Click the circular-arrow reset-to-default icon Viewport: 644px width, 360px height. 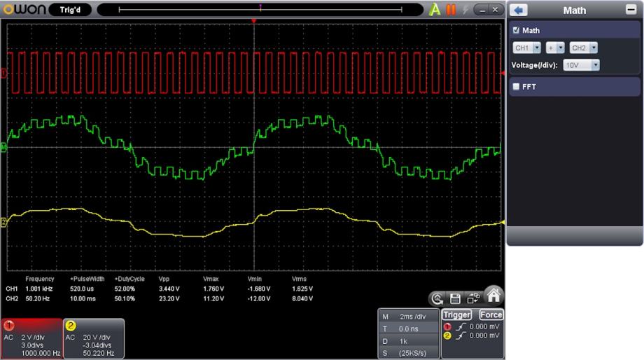click(438, 298)
